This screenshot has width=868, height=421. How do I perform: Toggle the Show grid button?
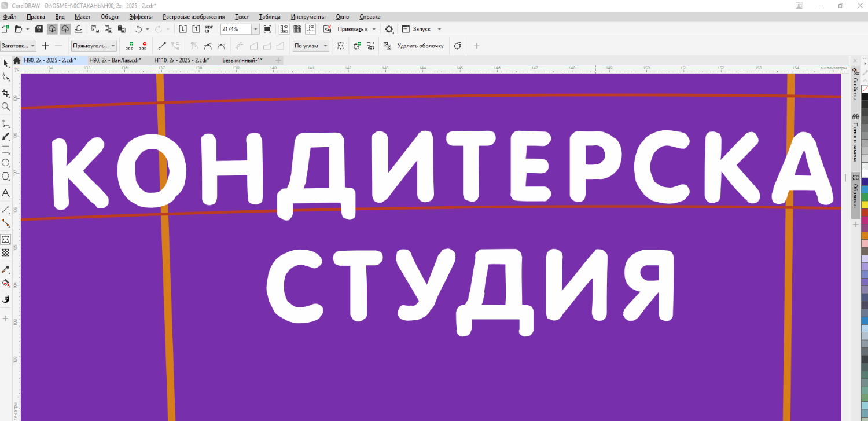point(297,29)
